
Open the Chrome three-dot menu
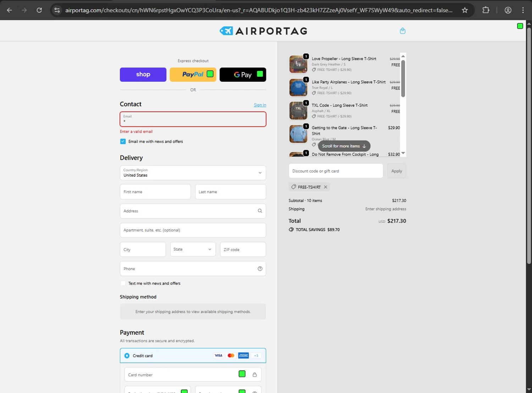[x=523, y=10]
